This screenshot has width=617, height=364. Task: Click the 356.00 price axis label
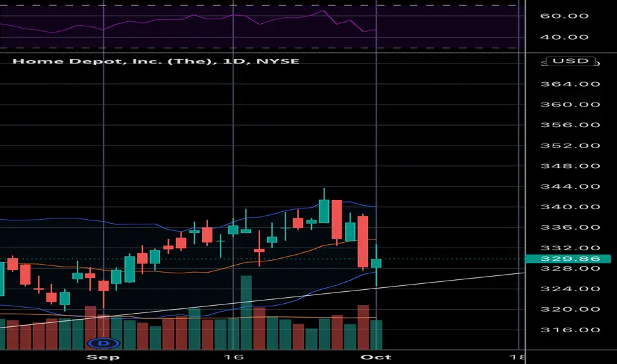tap(570, 124)
